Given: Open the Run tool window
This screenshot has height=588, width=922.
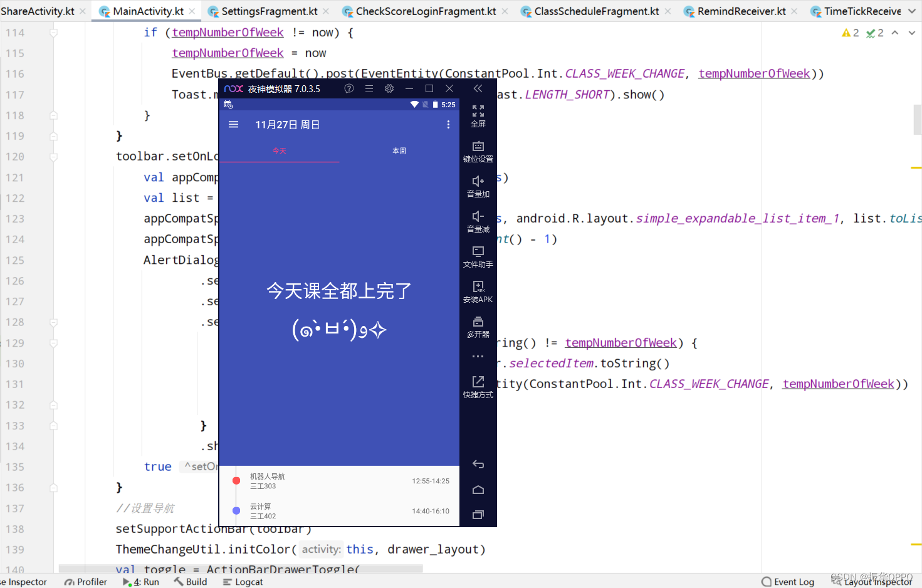Looking at the screenshot, I should click(x=141, y=582).
